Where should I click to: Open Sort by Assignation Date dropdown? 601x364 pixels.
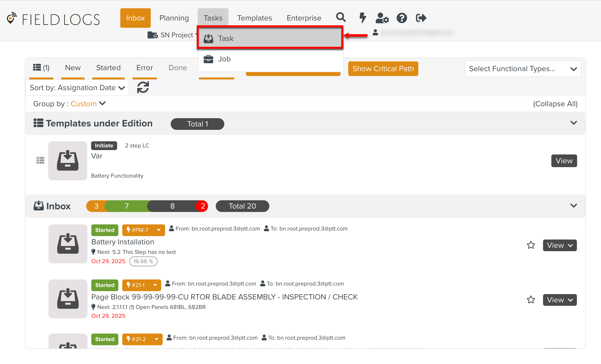[x=77, y=88]
